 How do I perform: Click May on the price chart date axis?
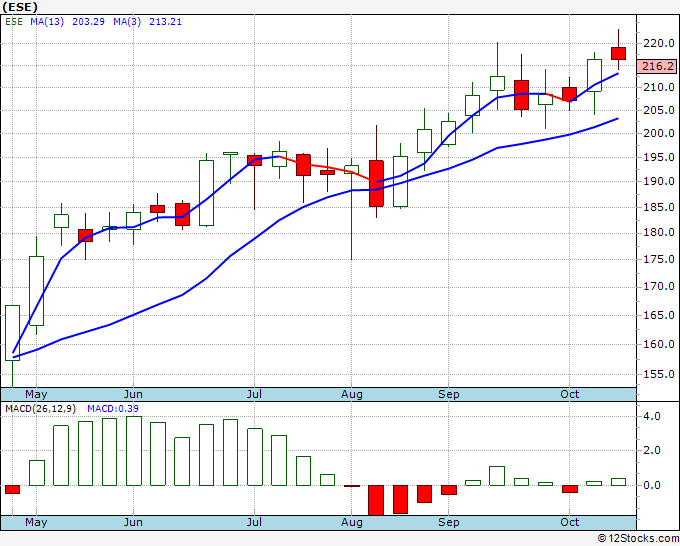tap(36, 394)
